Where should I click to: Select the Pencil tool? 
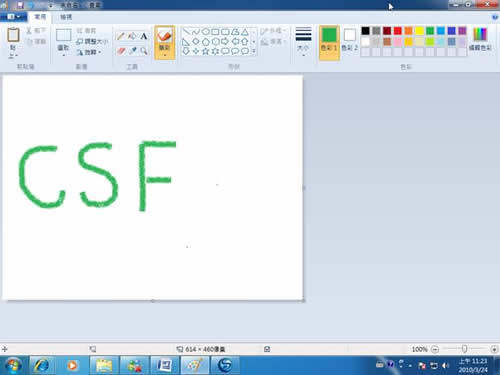coord(121,36)
